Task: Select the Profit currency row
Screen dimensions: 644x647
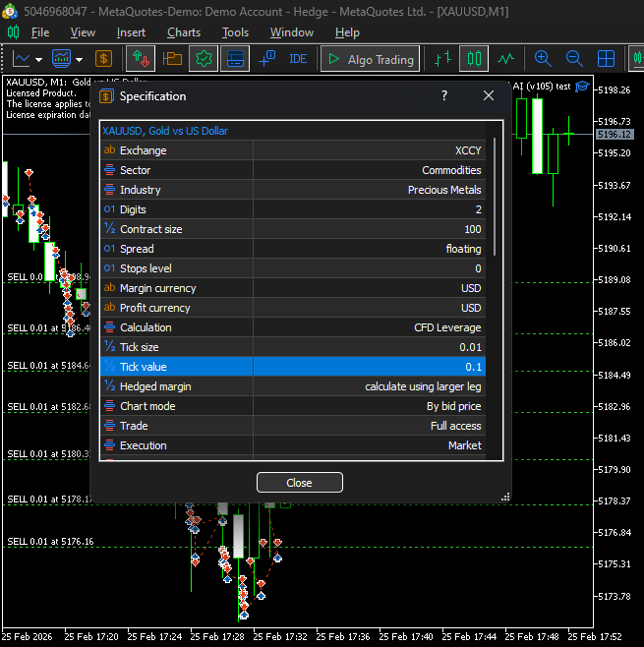Action: pos(293,308)
